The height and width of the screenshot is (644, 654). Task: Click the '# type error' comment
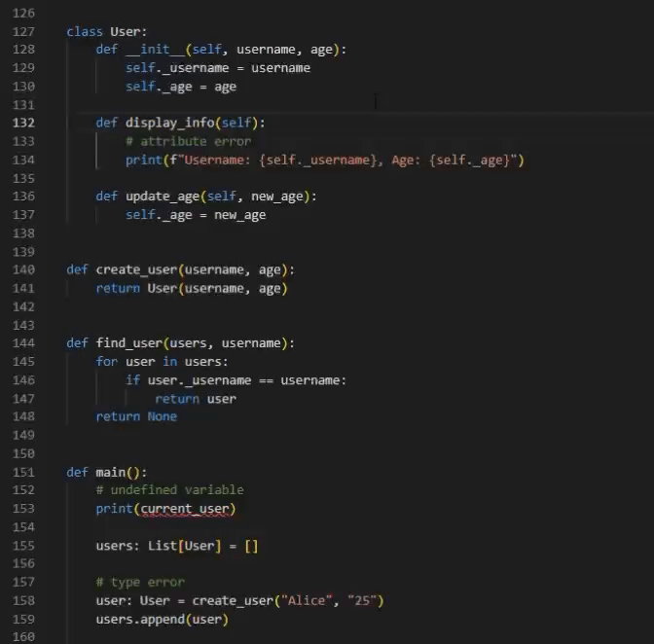(140, 582)
